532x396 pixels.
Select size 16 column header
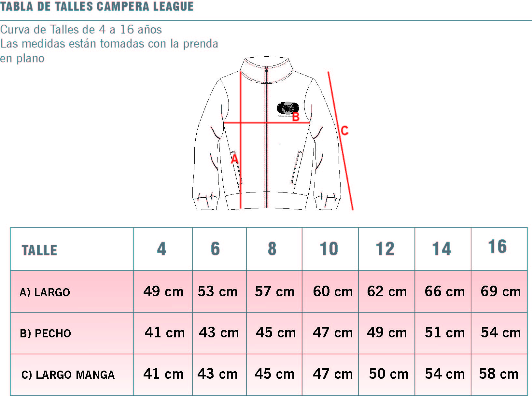coord(497,247)
